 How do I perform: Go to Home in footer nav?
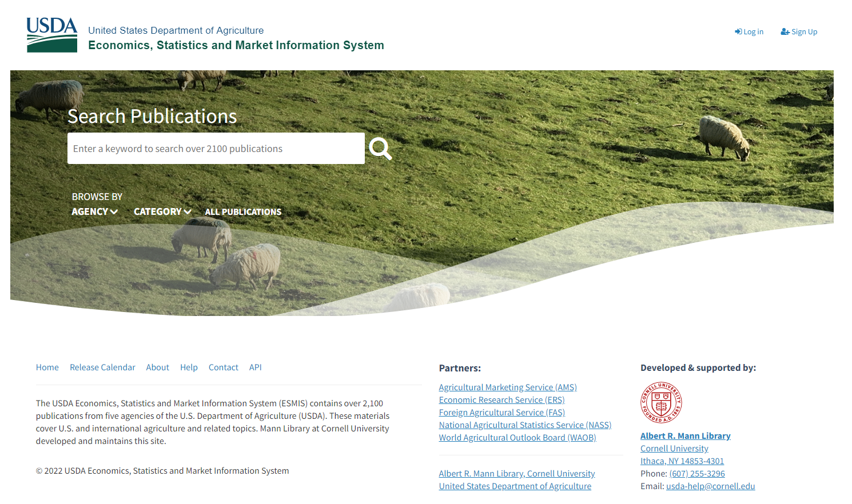pyautogui.click(x=47, y=367)
